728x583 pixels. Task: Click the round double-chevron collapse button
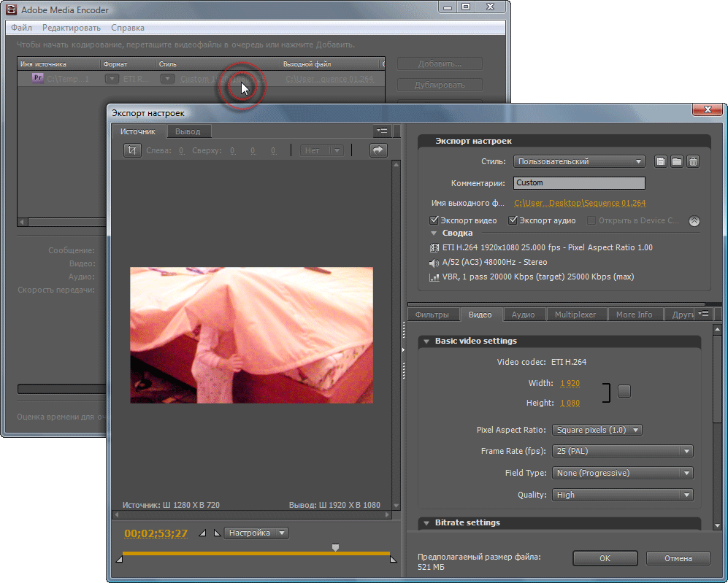coord(694,220)
